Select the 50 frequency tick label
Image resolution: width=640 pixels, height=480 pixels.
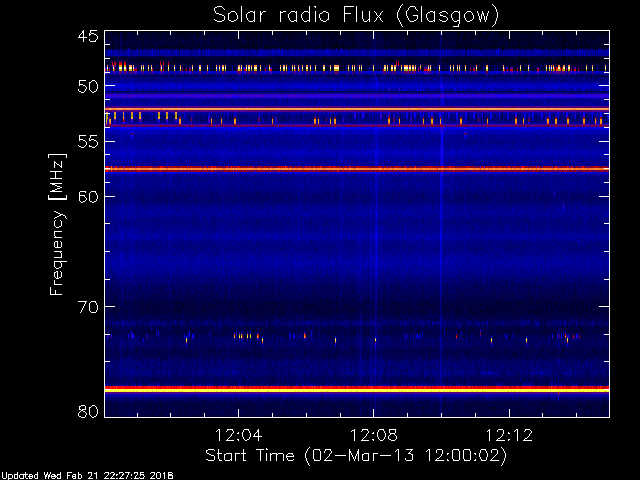[x=88, y=87]
